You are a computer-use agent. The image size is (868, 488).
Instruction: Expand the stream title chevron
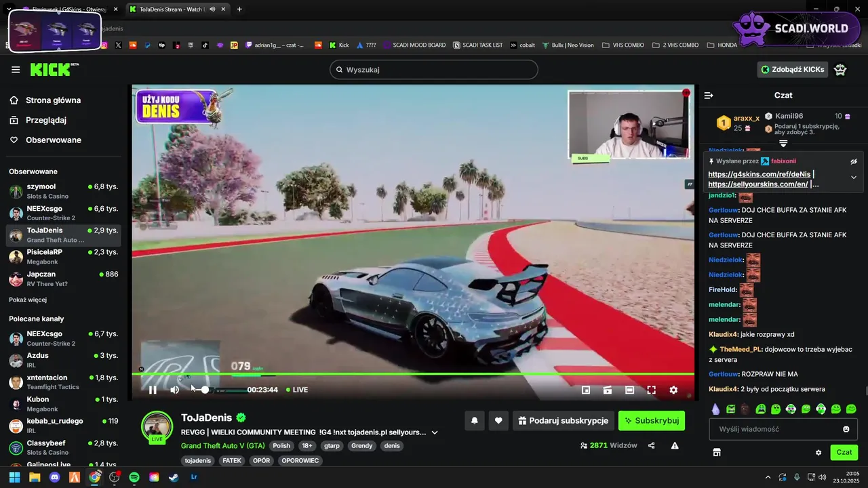click(x=435, y=432)
